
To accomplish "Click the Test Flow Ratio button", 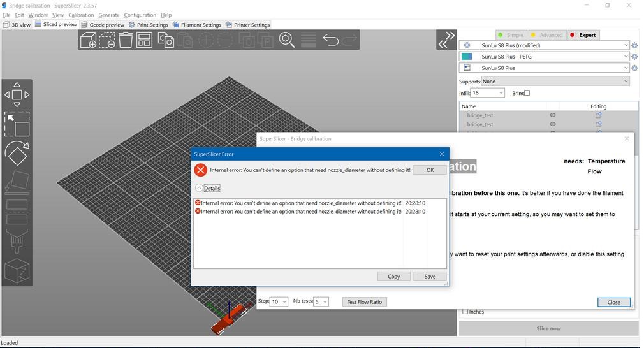I will click(364, 302).
